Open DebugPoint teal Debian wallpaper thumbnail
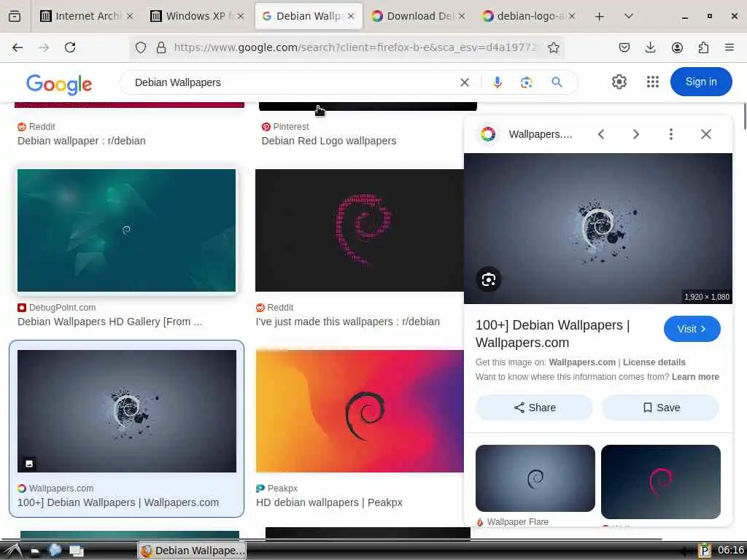 pyautogui.click(x=127, y=230)
